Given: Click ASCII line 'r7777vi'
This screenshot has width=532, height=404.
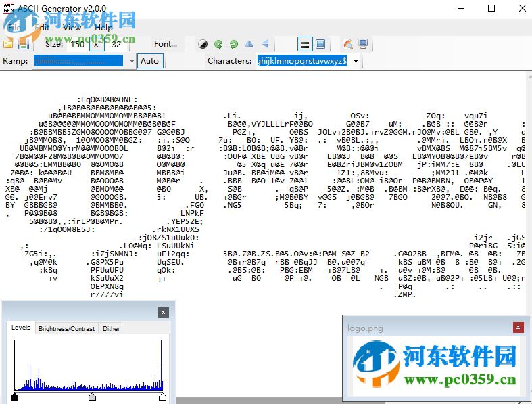Looking at the screenshot, I should pos(107,294).
